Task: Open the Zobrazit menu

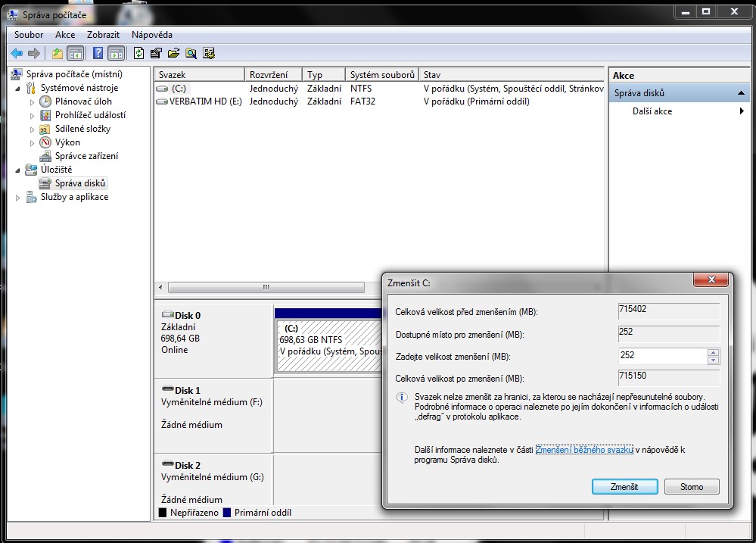Action: tap(103, 35)
